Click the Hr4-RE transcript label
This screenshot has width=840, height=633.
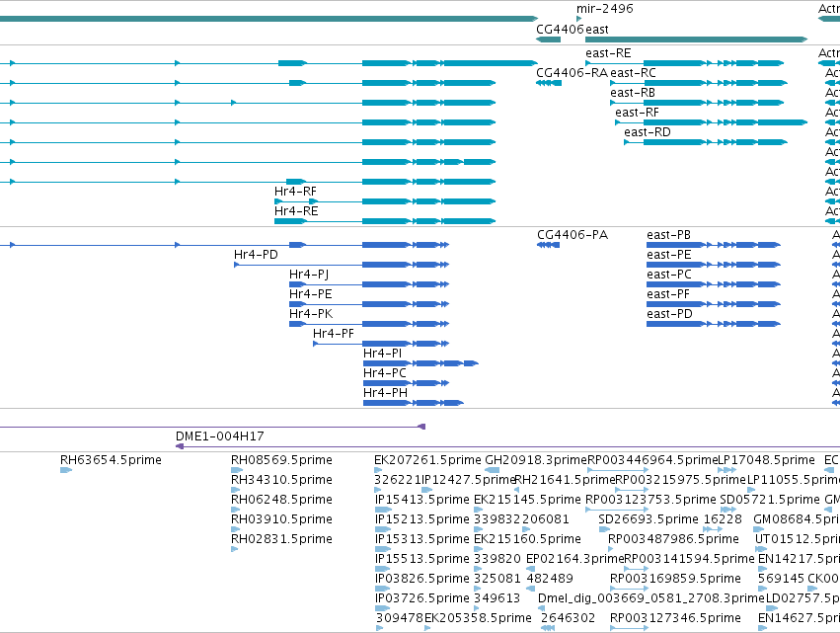click(296, 211)
